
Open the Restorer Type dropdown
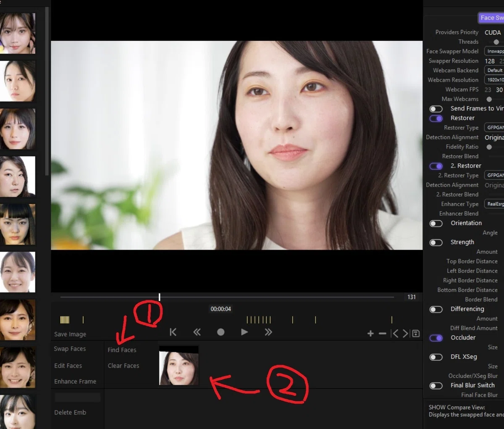[494, 128]
